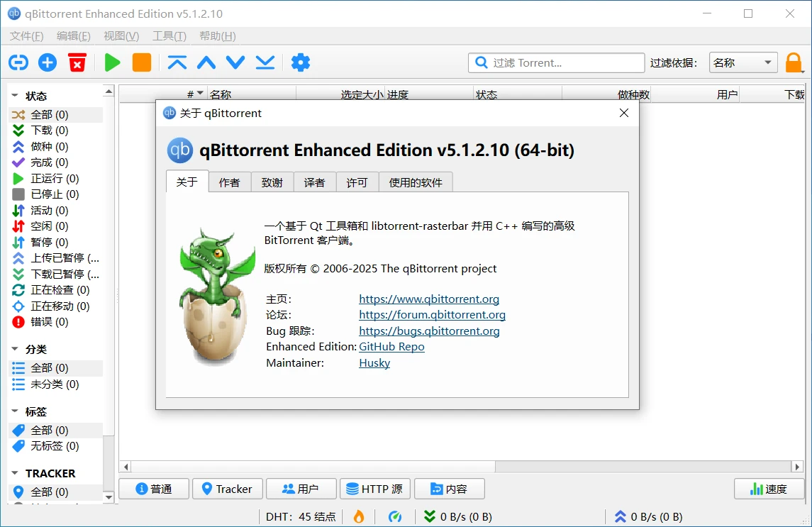
Task: Start torrents with green play icon
Action: pos(112,62)
